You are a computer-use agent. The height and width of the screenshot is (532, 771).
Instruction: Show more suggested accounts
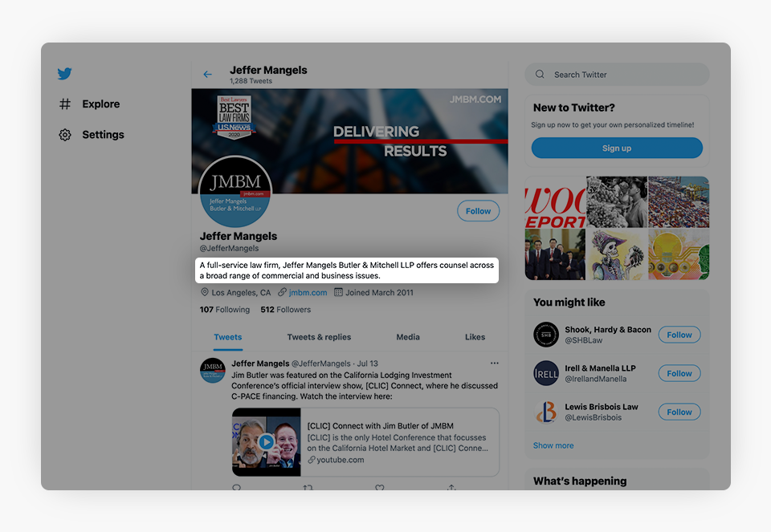[553, 445]
